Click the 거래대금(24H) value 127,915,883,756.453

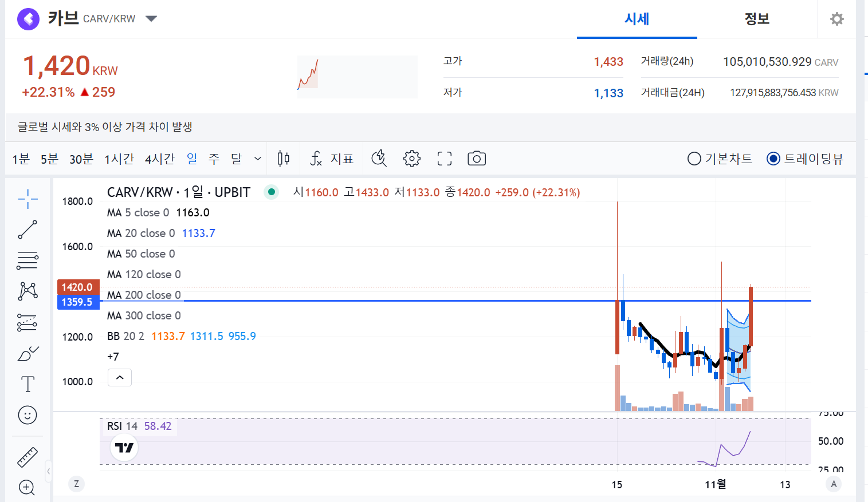coord(773,93)
